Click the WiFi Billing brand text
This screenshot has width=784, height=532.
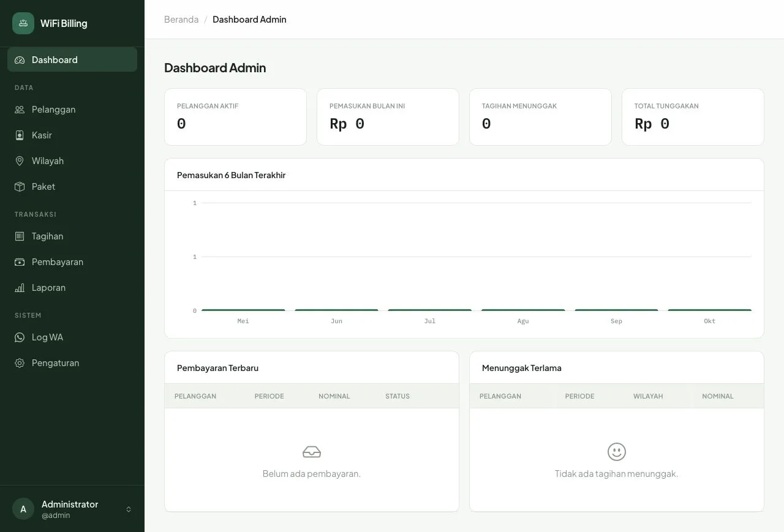tap(64, 23)
